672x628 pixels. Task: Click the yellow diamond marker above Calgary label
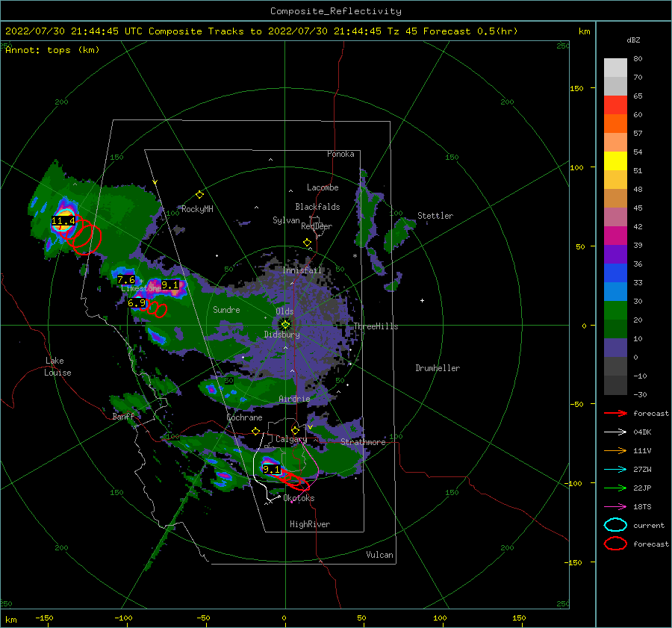[295, 430]
